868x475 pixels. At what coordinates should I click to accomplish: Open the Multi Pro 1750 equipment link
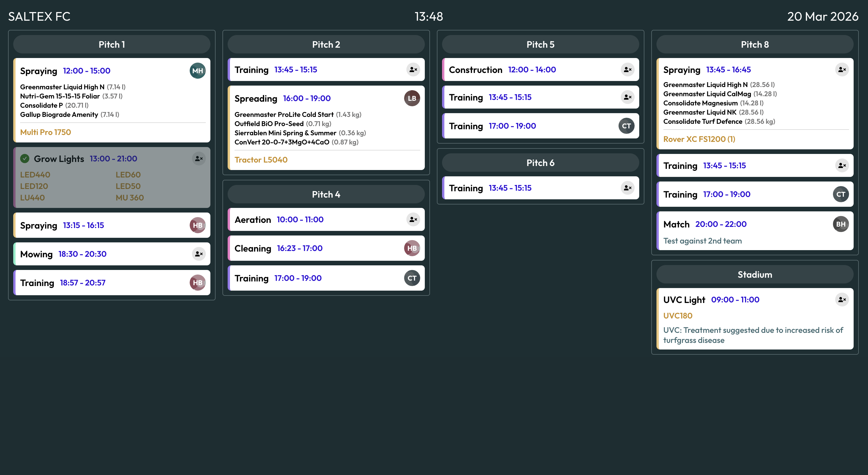tap(45, 132)
